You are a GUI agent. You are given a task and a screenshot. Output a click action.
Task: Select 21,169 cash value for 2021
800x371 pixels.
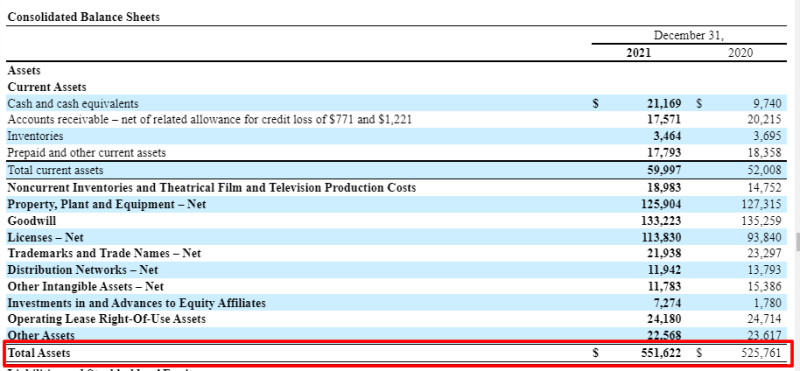664,104
